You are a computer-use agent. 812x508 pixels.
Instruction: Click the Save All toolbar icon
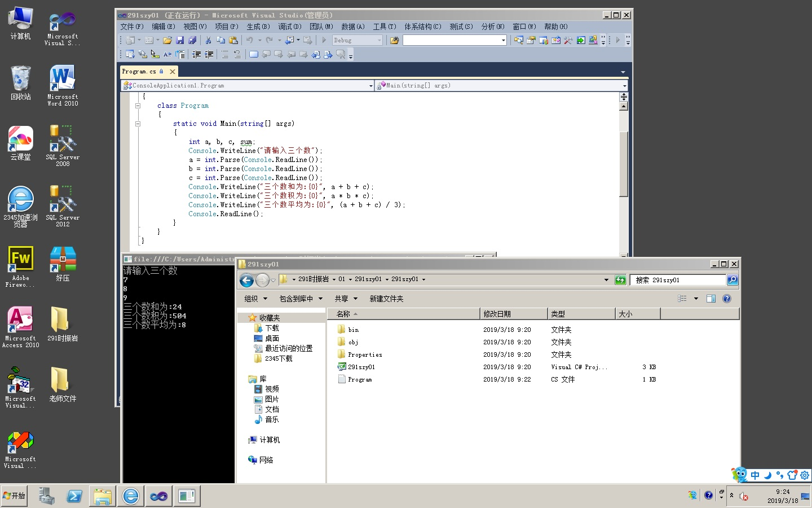(x=192, y=40)
